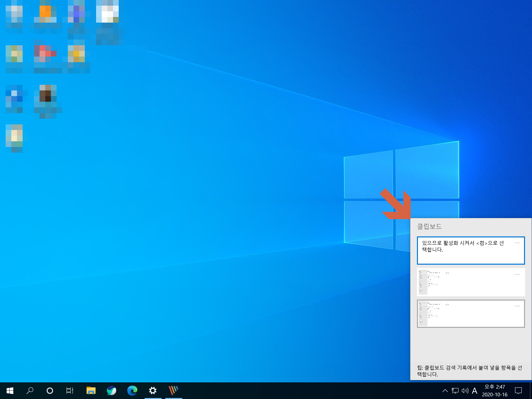This screenshot has width=532, height=399.
Task: Show hidden system tray icons
Action: (x=445, y=391)
